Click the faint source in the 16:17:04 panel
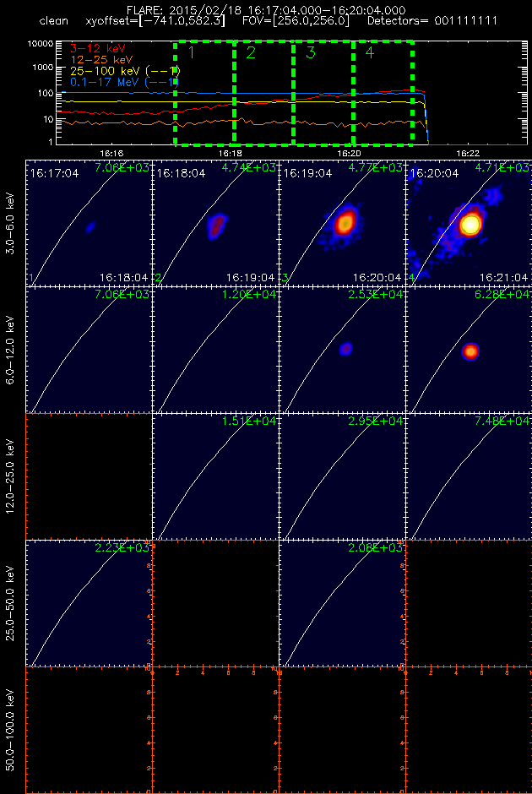Viewport: 532px width, 794px height. point(90,227)
